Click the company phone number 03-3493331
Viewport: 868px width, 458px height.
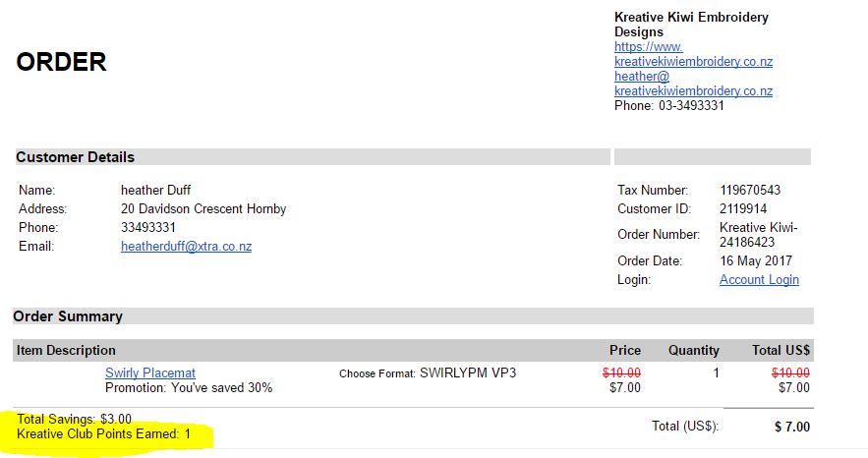pyautogui.click(x=691, y=105)
